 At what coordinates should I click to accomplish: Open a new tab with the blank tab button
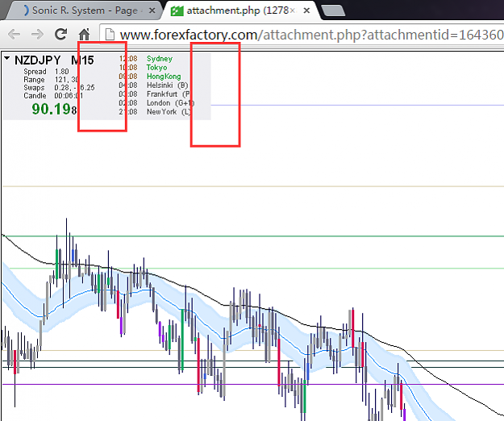(x=333, y=10)
